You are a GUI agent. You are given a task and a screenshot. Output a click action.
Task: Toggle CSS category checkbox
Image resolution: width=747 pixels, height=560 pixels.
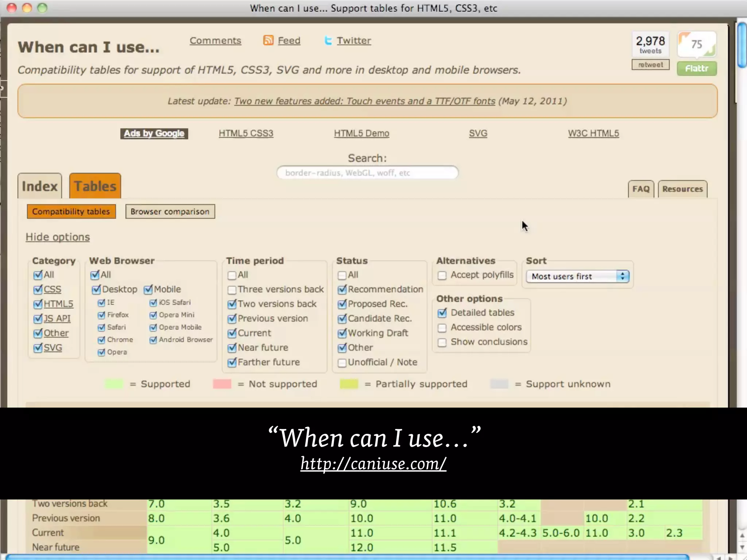[38, 289]
